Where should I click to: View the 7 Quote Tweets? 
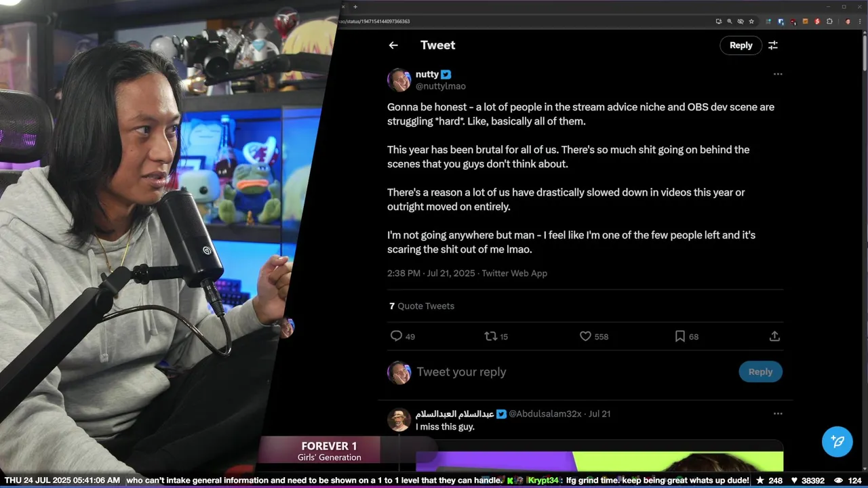click(422, 306)
